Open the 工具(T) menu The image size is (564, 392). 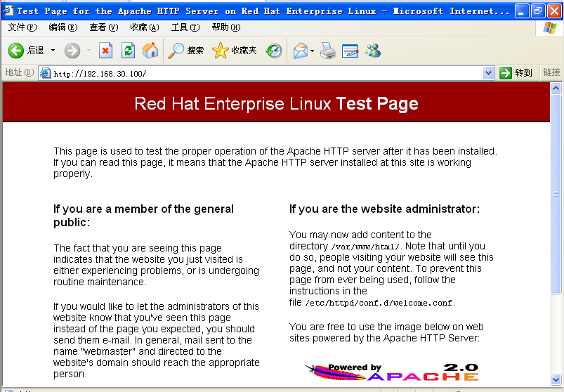pos(185,27)
